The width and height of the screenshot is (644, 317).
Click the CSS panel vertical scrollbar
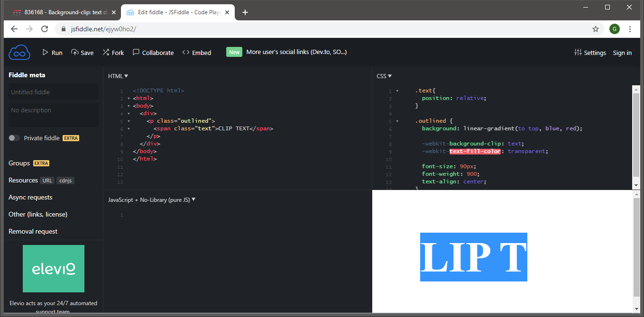(x=636, y=135)
